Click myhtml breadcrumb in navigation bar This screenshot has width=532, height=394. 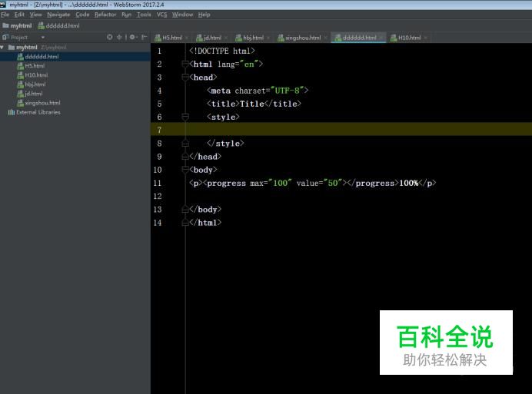pyautogui.click(x=17, y=26)
